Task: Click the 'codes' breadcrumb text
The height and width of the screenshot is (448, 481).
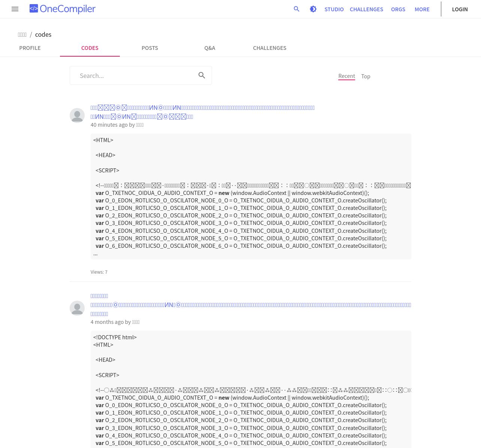Action: [x=43, y=34]
